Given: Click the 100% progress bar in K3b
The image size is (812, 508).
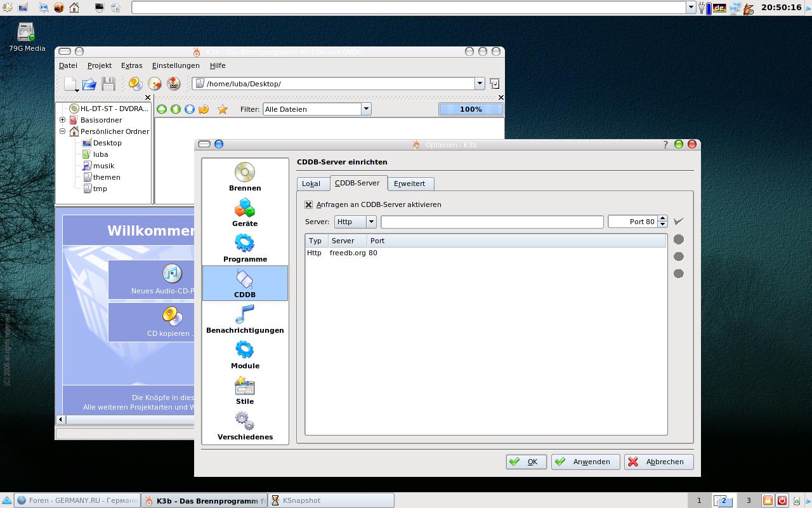Looking at the screenshot, I should 471,109.
